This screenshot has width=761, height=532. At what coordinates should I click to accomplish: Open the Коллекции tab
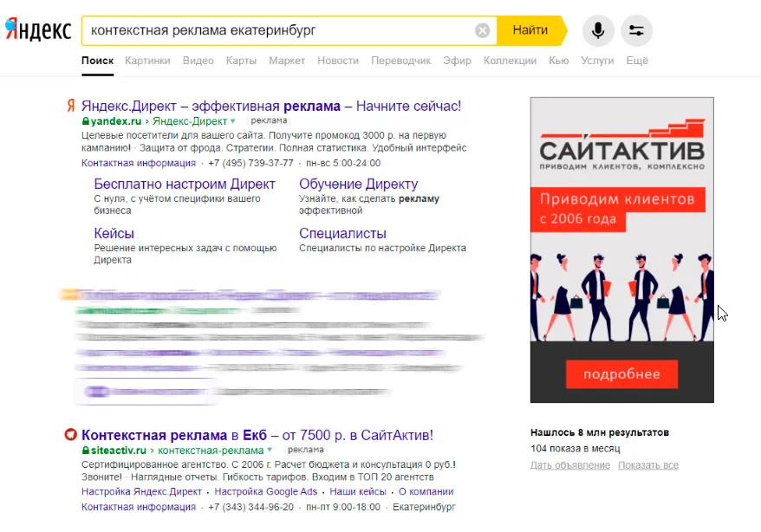click(511, 61)
